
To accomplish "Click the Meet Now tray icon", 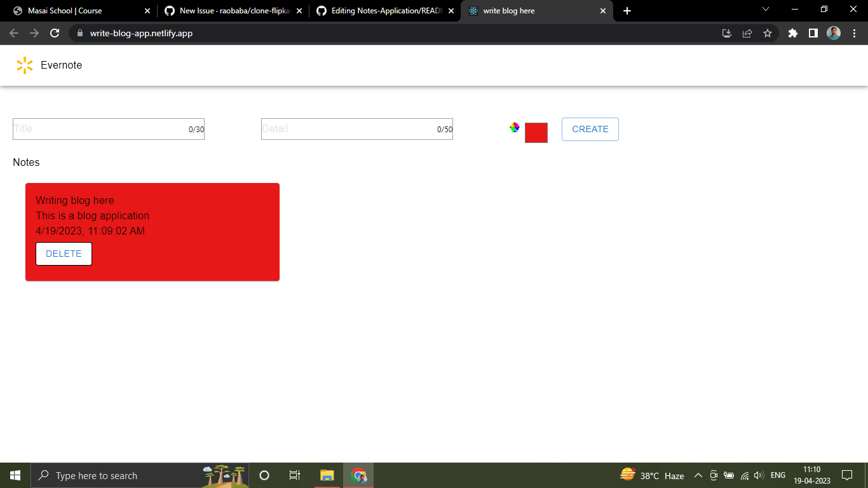I will 714,475.
